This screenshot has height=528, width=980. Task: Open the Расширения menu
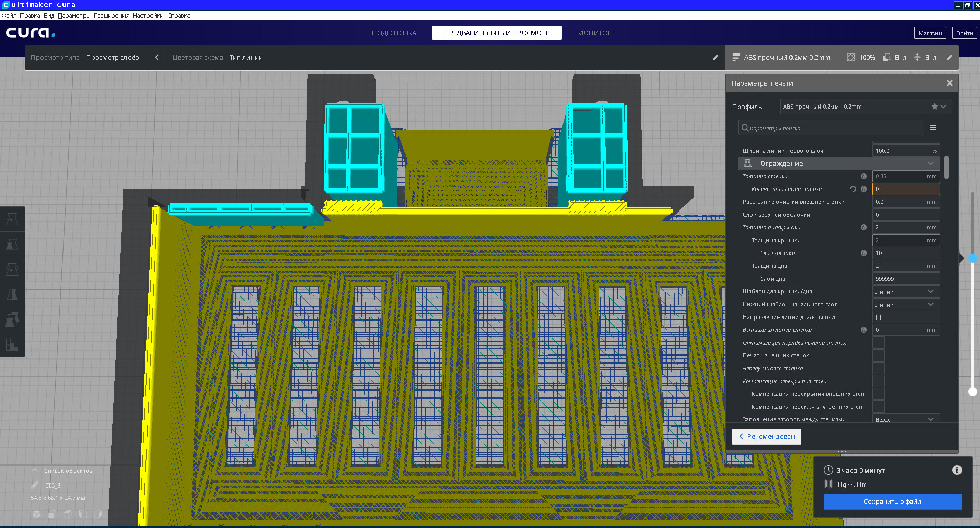(111, 16)
